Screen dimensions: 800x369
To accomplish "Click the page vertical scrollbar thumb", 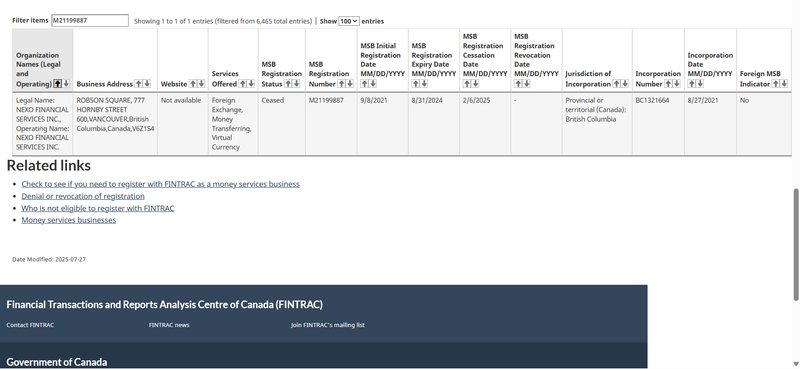I will click(x=796, y=245).
